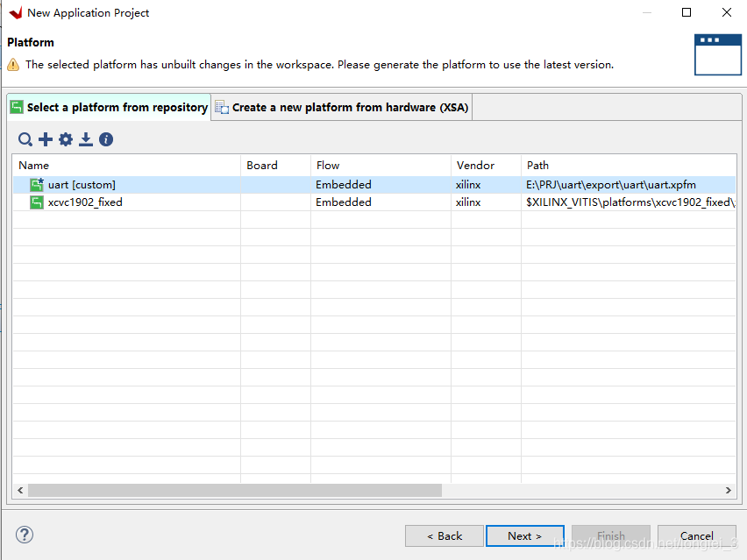Click the $XILINX_VITIS xcvc1902_fixed path cell
This screenshot has height=560, width=747.
630,202
